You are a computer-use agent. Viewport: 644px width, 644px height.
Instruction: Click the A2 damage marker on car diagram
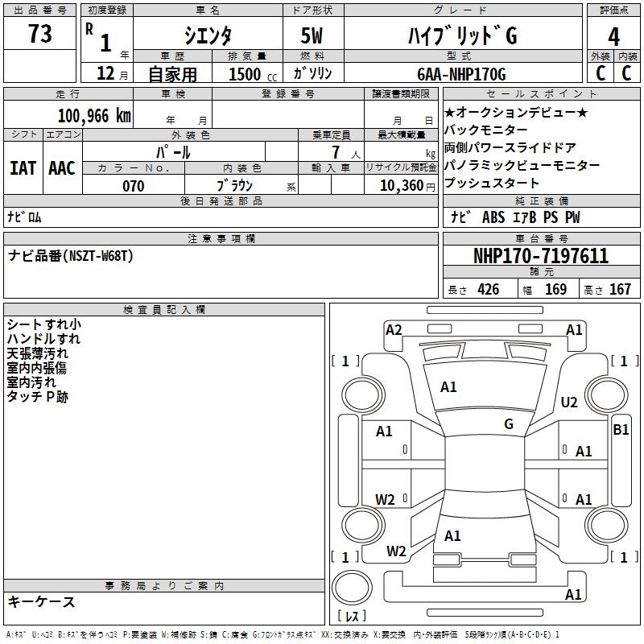point(394,329)
